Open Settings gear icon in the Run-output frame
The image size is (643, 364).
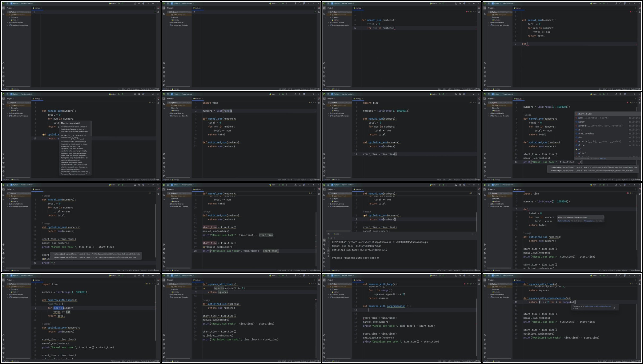tap(464, 185)
